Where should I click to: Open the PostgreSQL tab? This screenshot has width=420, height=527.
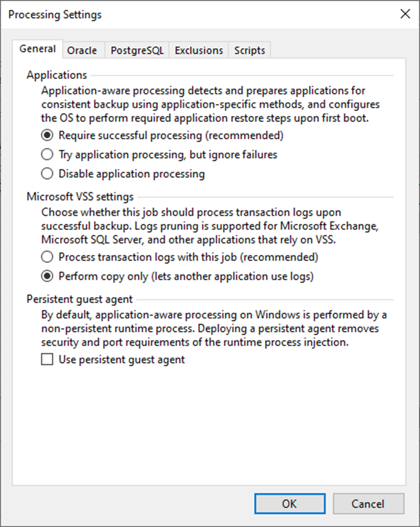click(x=138, y=50)
